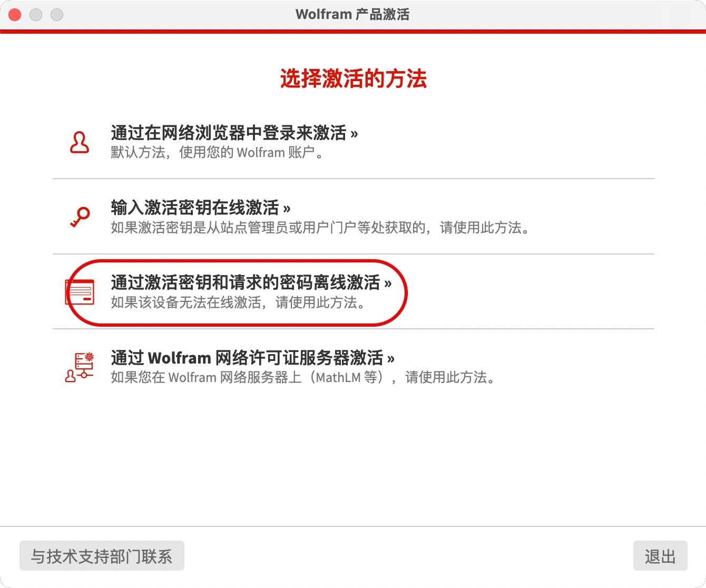Image resolution: width=706 pixels, height=588 pixels.
Task: Close the Wolfram 产品激活 window
Action: pos(15,15)
